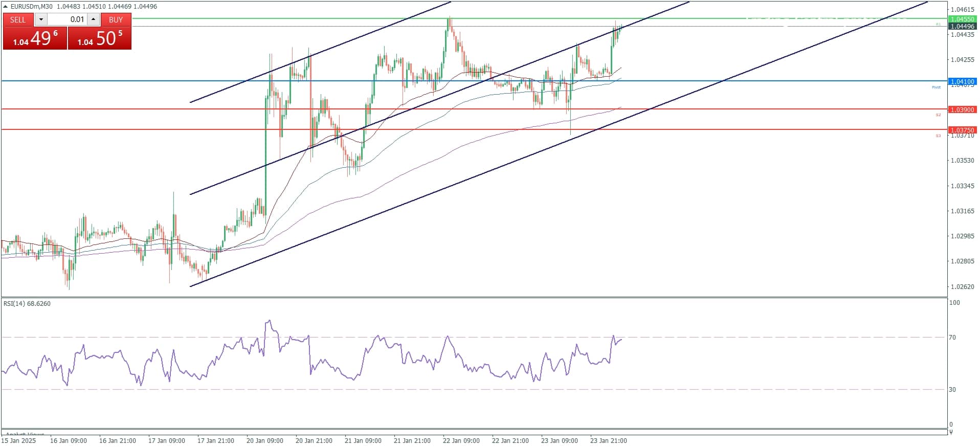Screen dimensions: 980x447
Task: Increase lot size with the up arrow
Action: 93,19
